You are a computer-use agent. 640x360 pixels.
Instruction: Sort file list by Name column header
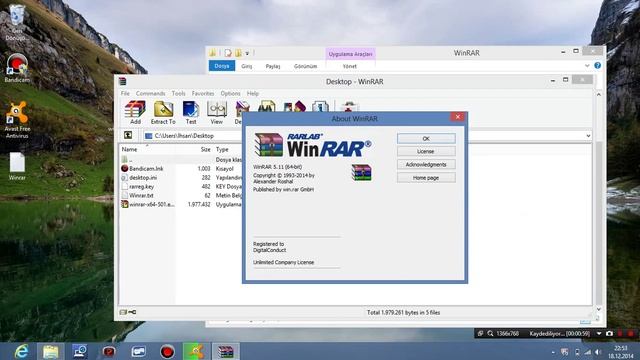coord(129,149)
